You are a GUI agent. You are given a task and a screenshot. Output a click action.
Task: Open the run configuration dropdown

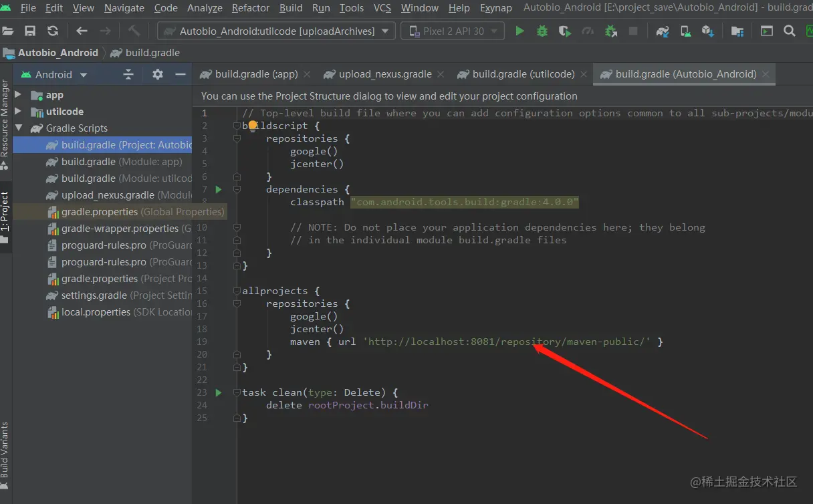click(275, 31)
